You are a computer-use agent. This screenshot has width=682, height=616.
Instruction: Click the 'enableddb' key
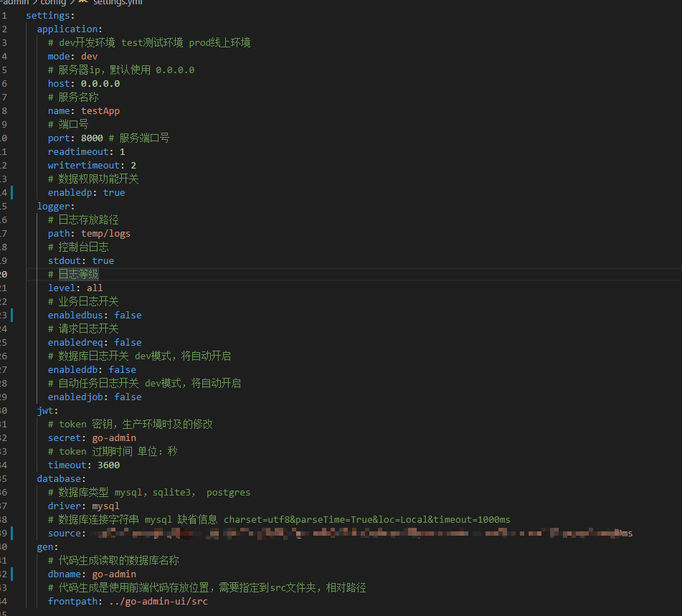tap(72, 370)
